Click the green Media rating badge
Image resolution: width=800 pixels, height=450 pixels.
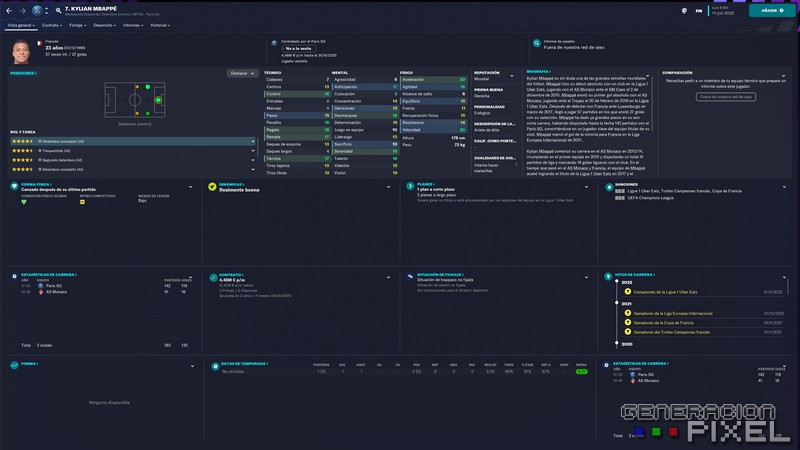coord(581,371)
